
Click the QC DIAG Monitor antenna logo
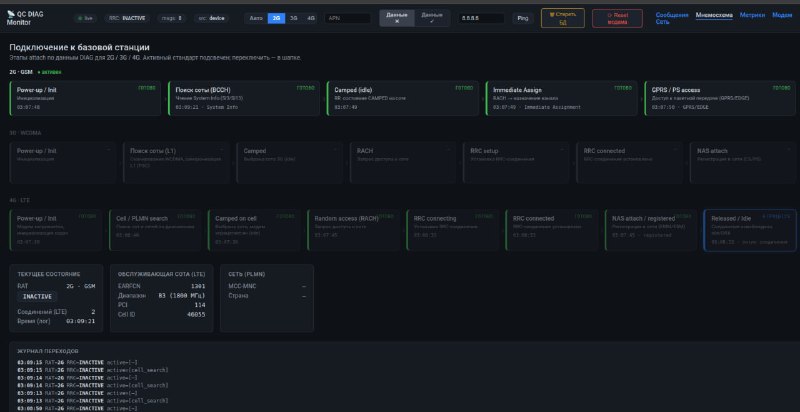[x=11, y=14]
